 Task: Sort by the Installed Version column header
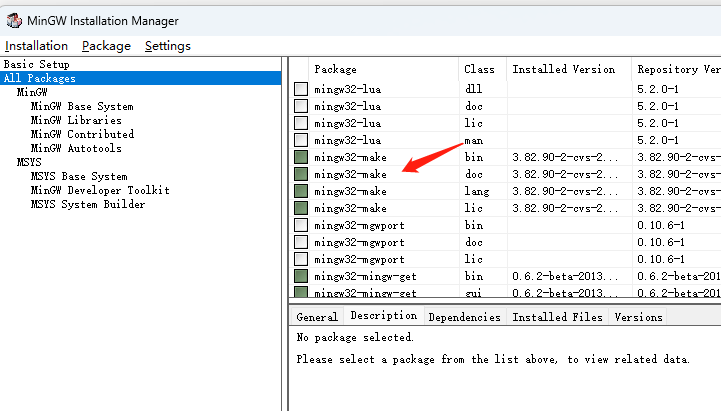569,69
